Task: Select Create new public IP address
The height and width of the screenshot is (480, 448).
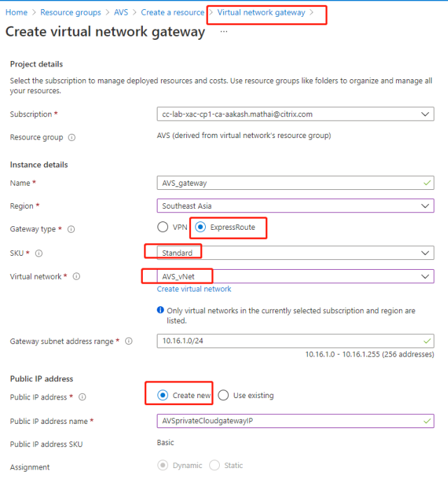Action: [x=163, y=395]
